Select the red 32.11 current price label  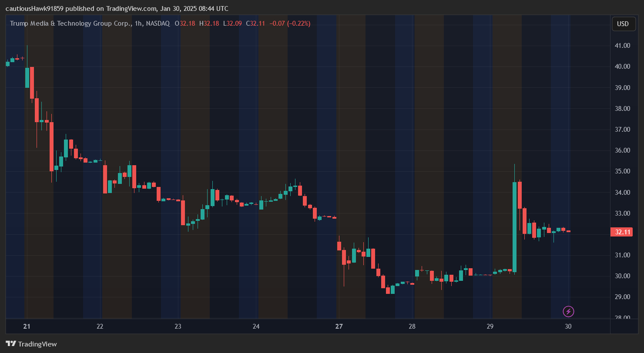(622, 232)
